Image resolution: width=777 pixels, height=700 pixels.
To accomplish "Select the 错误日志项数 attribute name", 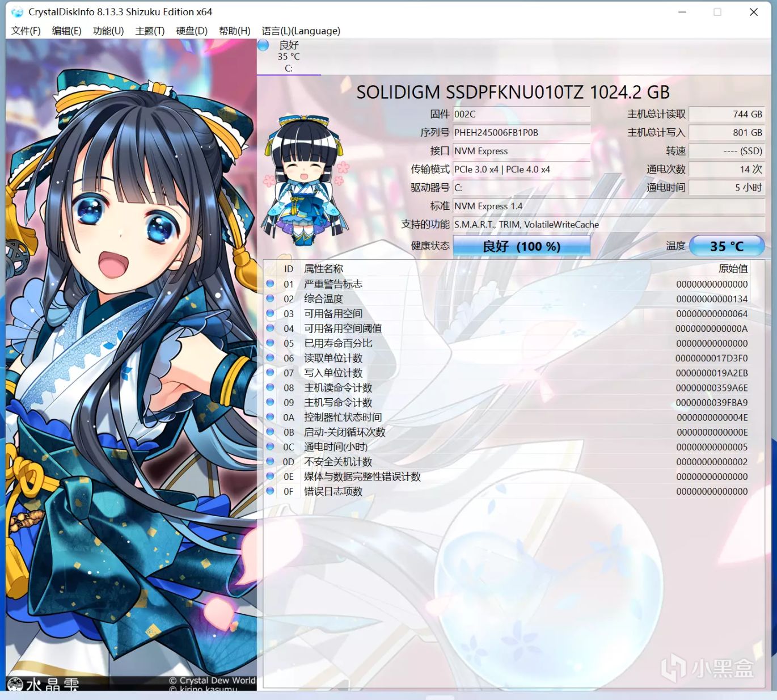I will point(333,491).
